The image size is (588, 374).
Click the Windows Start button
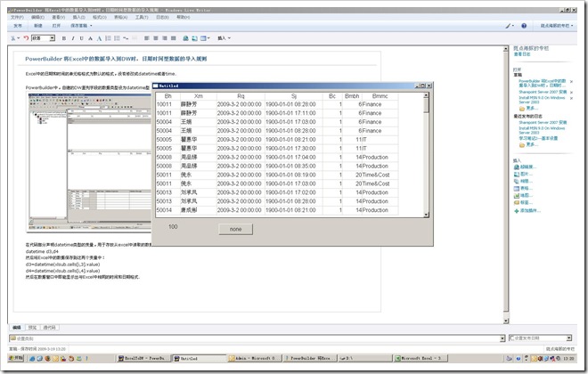[13, 358]
